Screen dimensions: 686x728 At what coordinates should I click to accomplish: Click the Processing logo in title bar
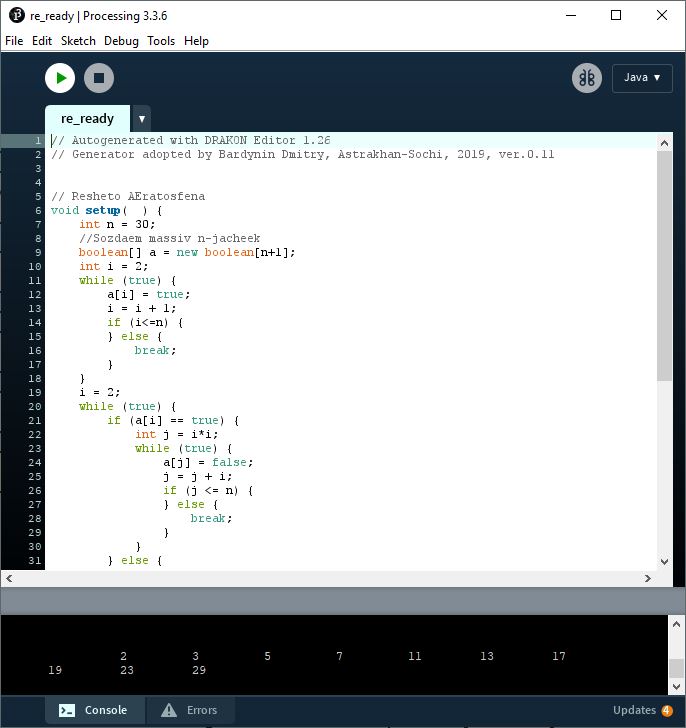pos(16,15)
